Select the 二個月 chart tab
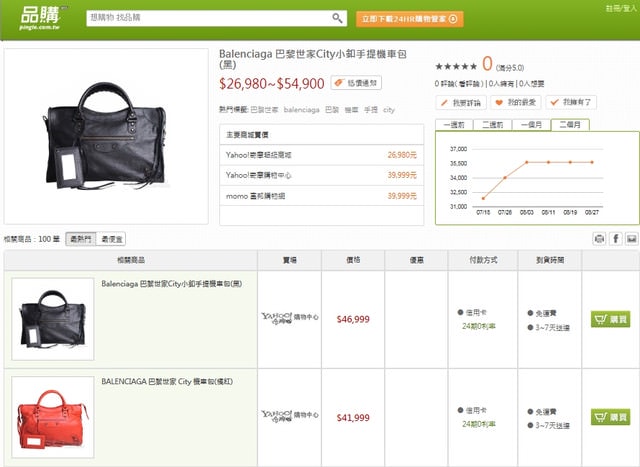This screenshot has width=640, height=467. pyautogui.click(x=570, y=125)
